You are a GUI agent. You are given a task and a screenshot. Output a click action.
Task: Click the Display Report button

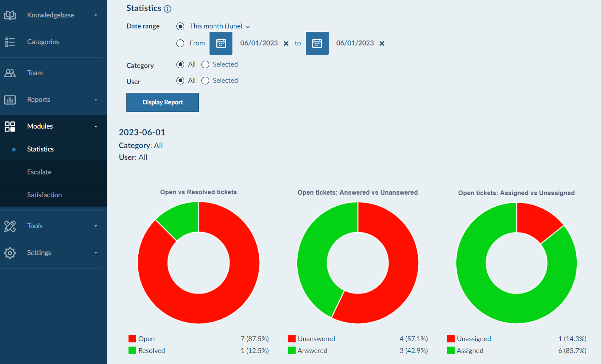click(x=162, y=102)
